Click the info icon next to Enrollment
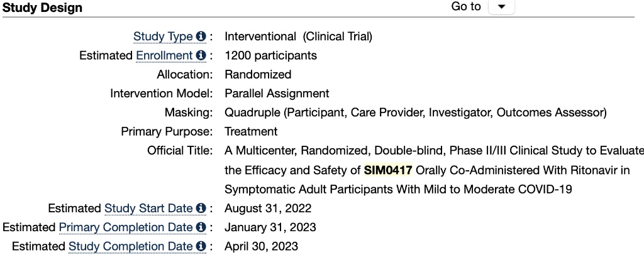The height and width of the screenshot is (255, 644). [201, 55]
